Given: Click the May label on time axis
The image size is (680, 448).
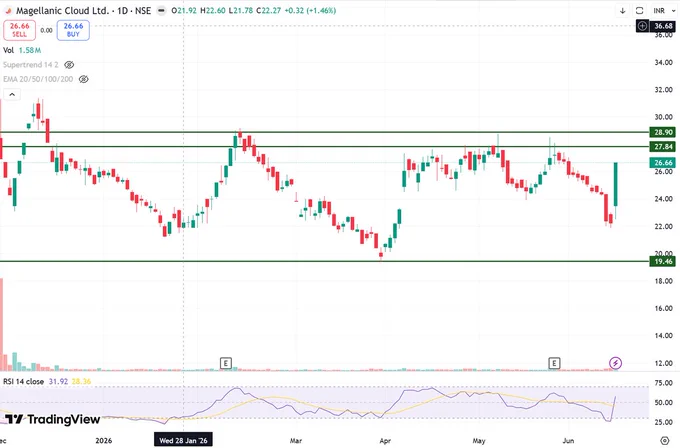Looking at the screenshot, I should click(x=479, y=441).
